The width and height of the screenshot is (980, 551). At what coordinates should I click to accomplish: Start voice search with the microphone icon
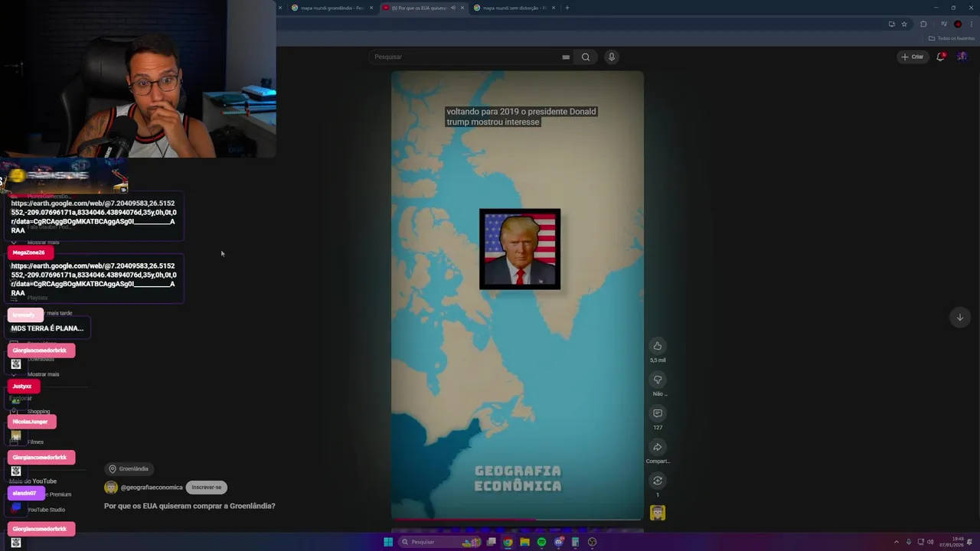611,57
